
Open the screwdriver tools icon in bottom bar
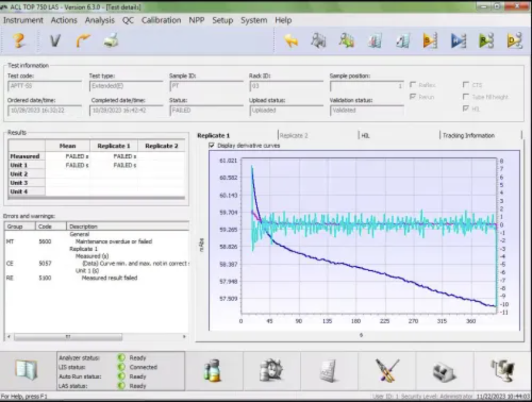click(x=387, y=370)
